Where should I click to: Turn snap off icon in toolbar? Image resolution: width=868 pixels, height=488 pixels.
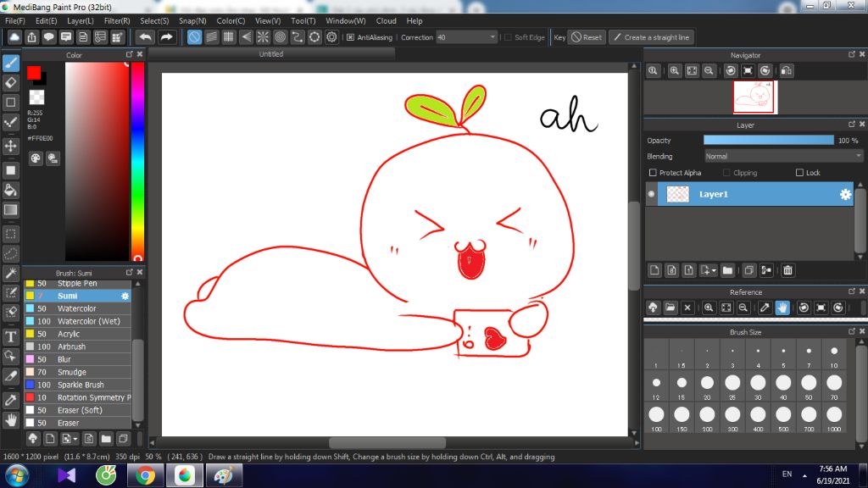pos(194,37)
